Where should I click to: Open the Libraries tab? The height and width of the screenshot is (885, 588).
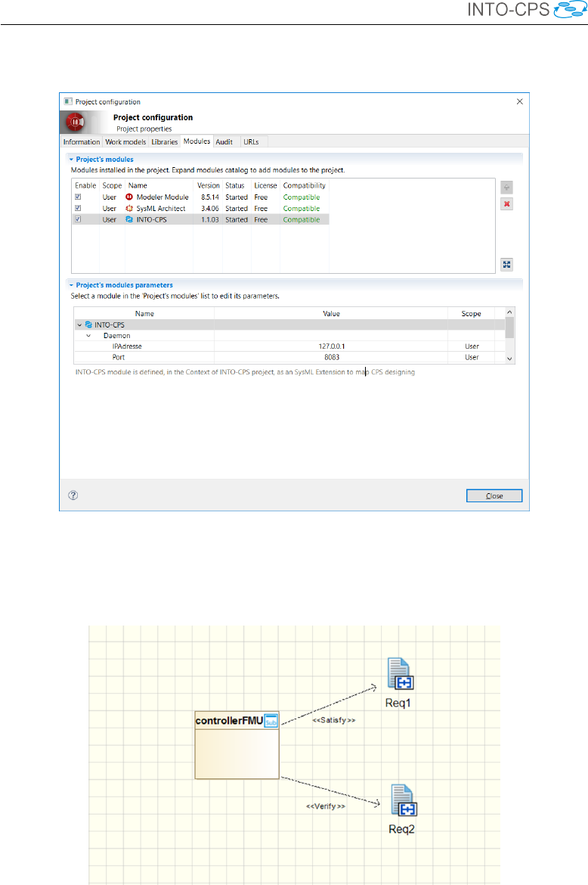pyautogui.click(x=165, y=141)
